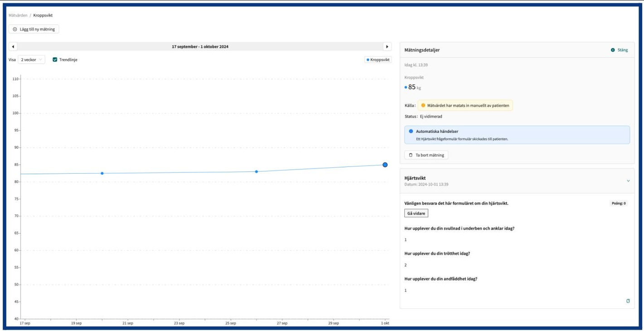Viewport: 644px width, 331px height.
Task: Click the yellow warning icon in Källa badge
Action: pos(423,105)
